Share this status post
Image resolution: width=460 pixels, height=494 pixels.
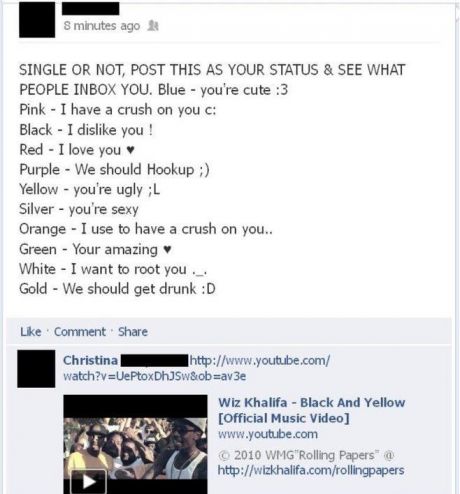[133, 332]
